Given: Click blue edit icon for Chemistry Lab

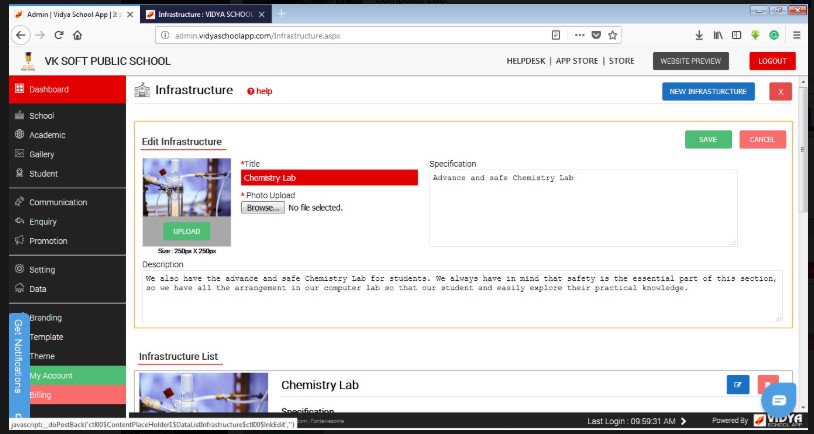Looking at the screenshot, I should pyautogui.click(x=738, y=385).
